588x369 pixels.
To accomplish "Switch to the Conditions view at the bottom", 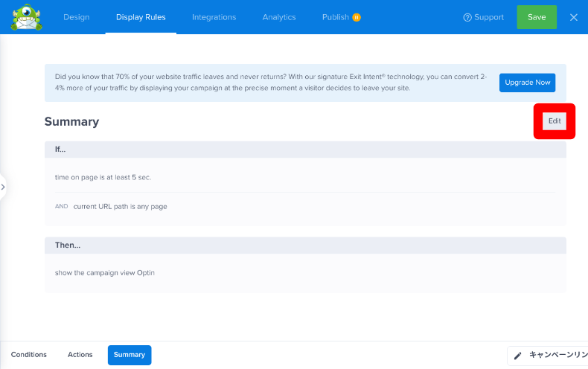I will [29, 355].
